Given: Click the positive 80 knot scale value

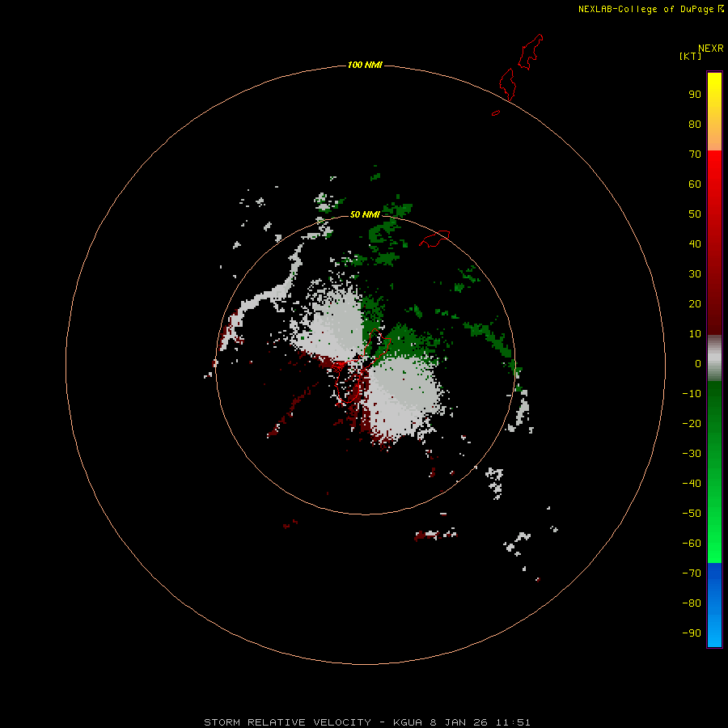Looking at the screenshot, I should pos(695,125).
